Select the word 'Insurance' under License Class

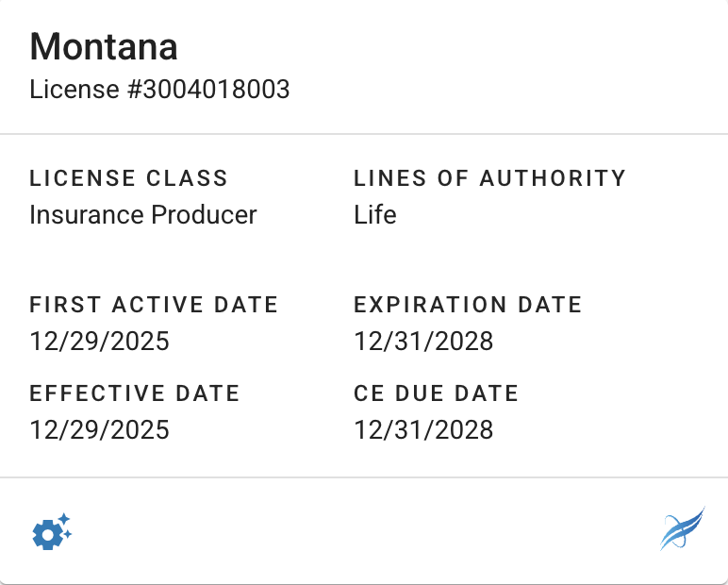(84, 214)
